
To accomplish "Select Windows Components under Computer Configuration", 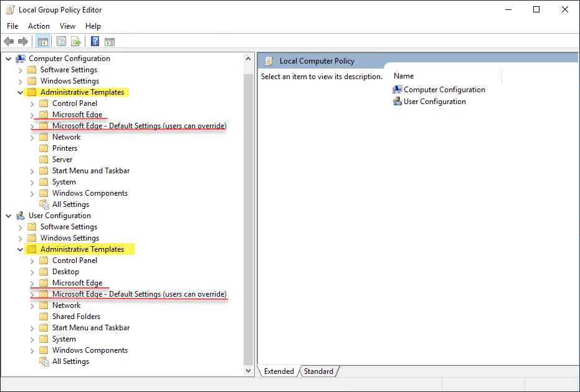I will (90, 193).
